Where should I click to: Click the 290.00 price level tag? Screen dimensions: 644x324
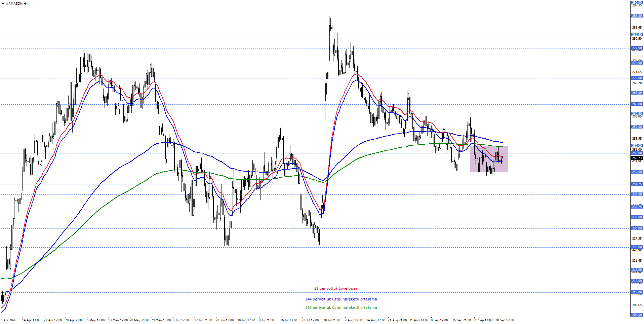pyautogui.click(x=637, y=2)
